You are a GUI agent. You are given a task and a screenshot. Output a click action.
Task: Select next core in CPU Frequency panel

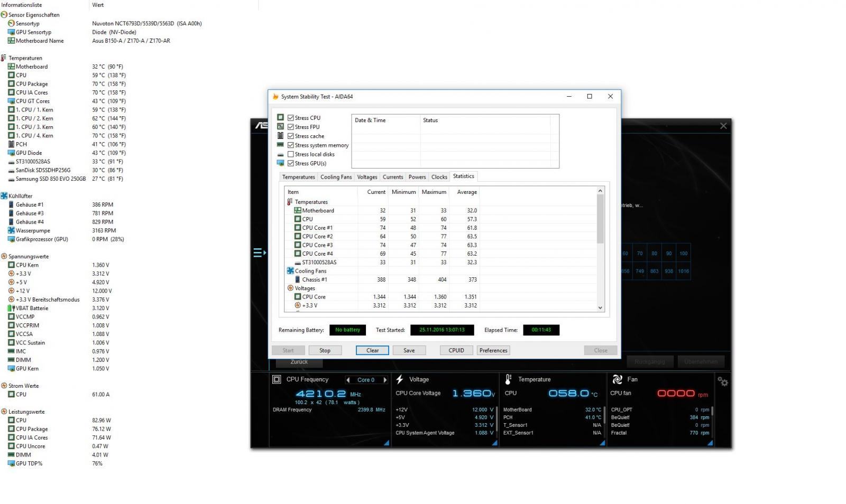(385, 380)
